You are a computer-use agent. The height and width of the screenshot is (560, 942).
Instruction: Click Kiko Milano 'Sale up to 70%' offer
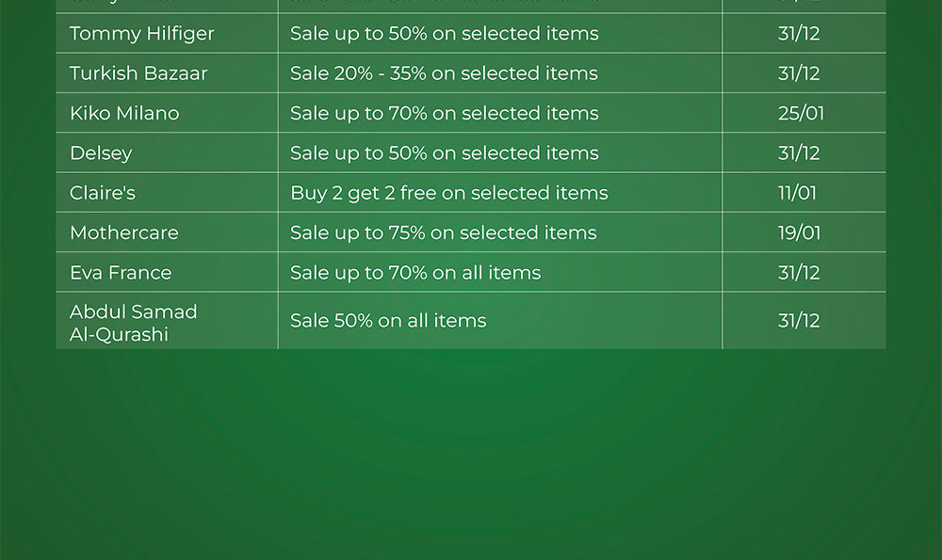coord(444,113)
